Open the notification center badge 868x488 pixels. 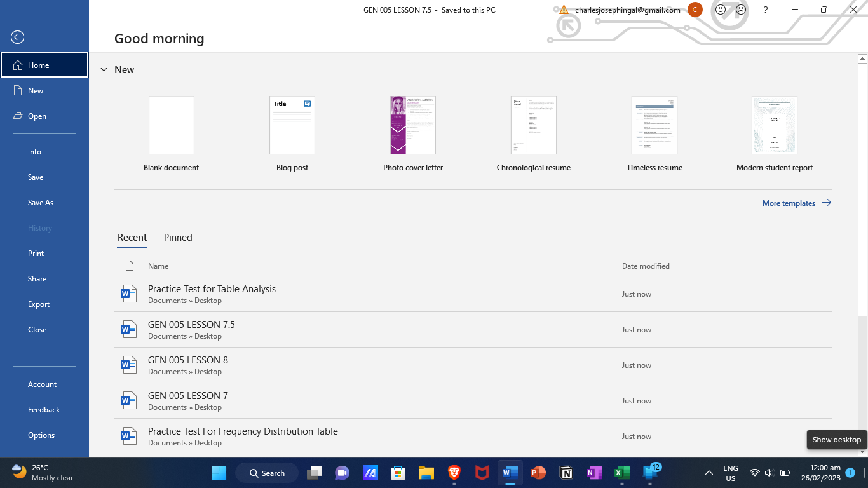[x=850, y=473]
